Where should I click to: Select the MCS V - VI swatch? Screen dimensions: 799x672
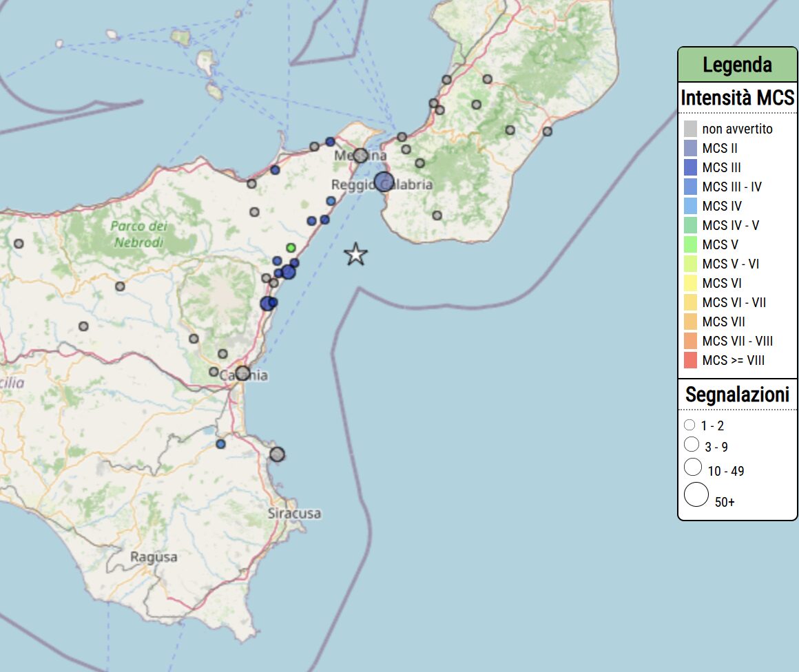tap(690, 264)
